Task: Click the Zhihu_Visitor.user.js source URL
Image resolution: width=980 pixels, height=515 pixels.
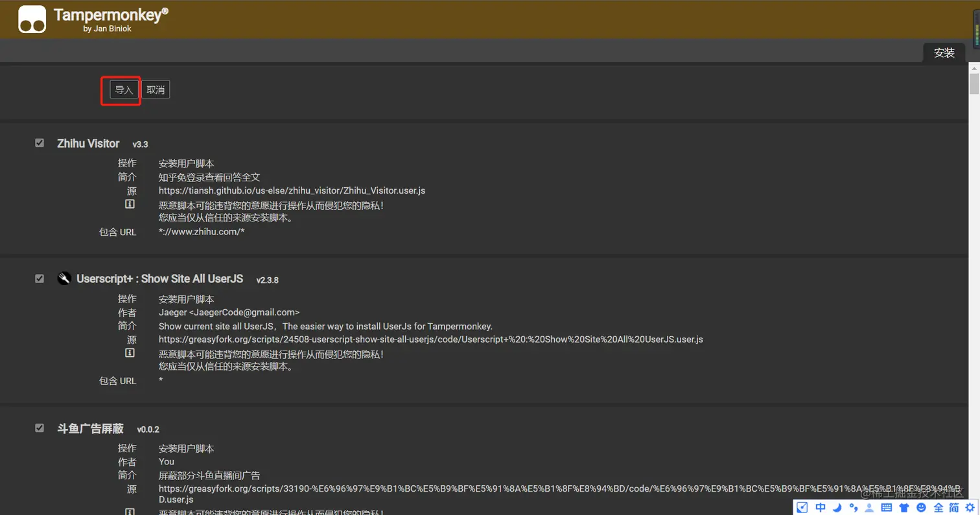Action: tap(292, 190)
